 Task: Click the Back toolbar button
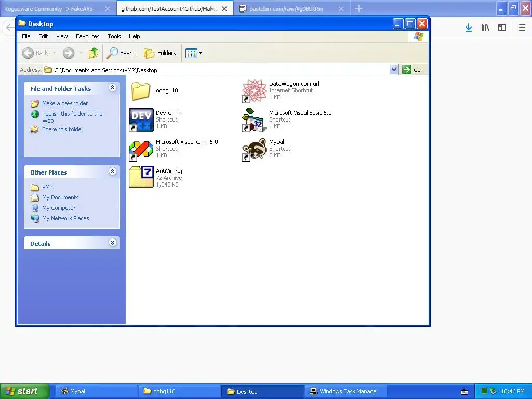pyautogui.click(x=35, y=53)
